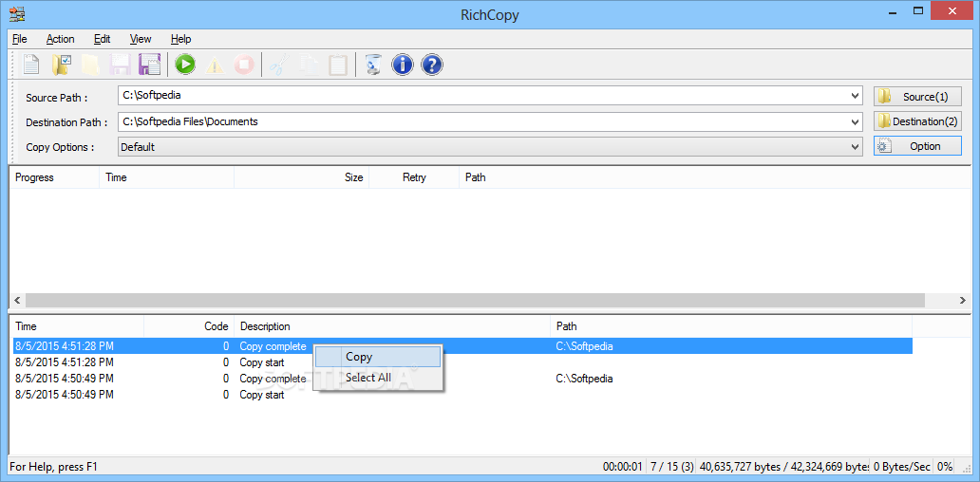Select the 4:51:28 PM Copy start row
980x482 pixels.
462,362
